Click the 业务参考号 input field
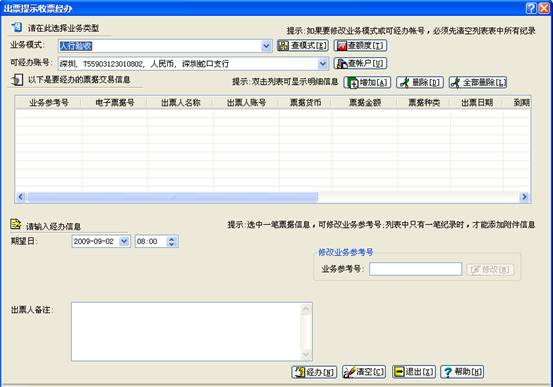Image resolution: width=553 pixels, height=387 pixels. (415, 269)
